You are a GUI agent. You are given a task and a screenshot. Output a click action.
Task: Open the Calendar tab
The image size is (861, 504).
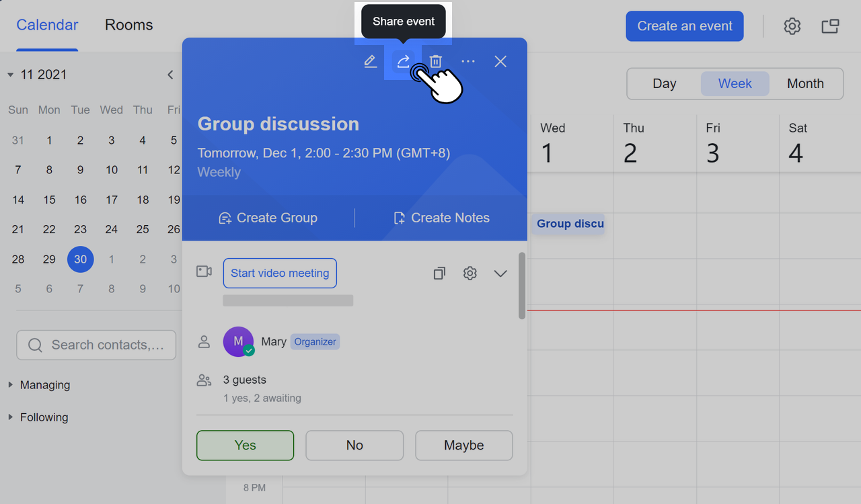click(47, 26)
